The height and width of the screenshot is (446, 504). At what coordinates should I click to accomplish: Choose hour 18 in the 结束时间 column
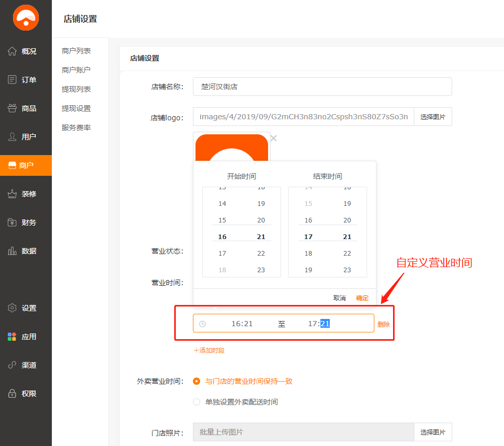click(308, 254)
